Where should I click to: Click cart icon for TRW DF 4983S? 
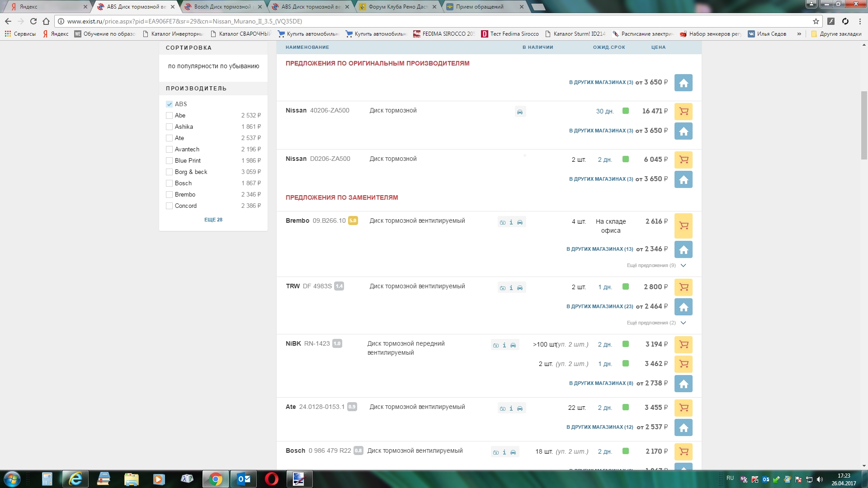click(x=683, y=287)
